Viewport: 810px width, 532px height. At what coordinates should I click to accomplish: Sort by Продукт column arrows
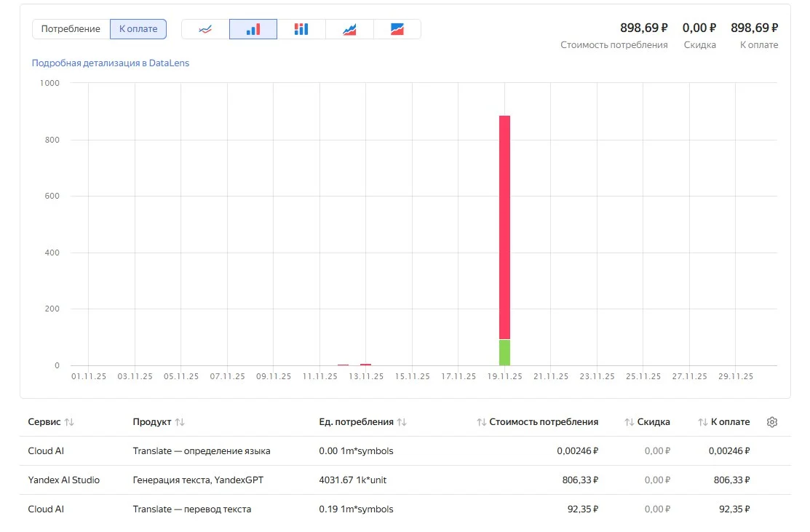[x=180, y=422]
